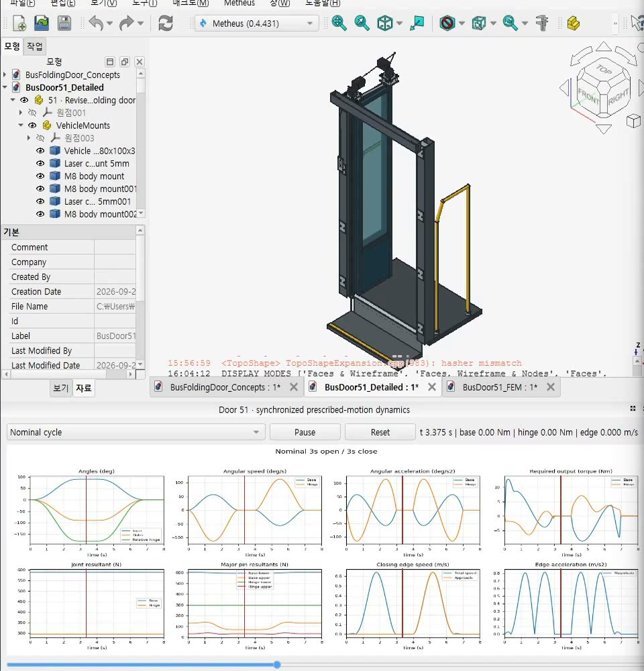
Task: Click the simulation time slider handle
Action: [x=277, y=664]
